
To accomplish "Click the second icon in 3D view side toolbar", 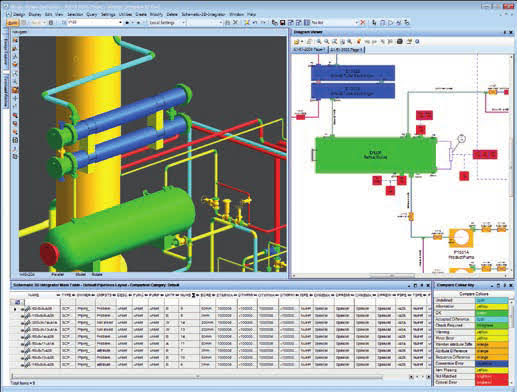I will pos(15,48).
